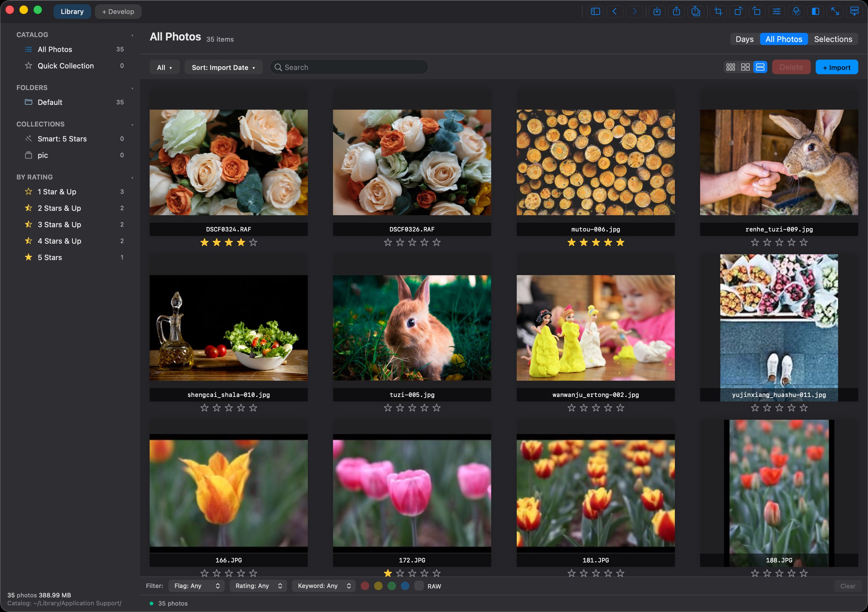This screenshot has height=612, width=868.
Task: Filter by red color label
Action: coord(365,586)
